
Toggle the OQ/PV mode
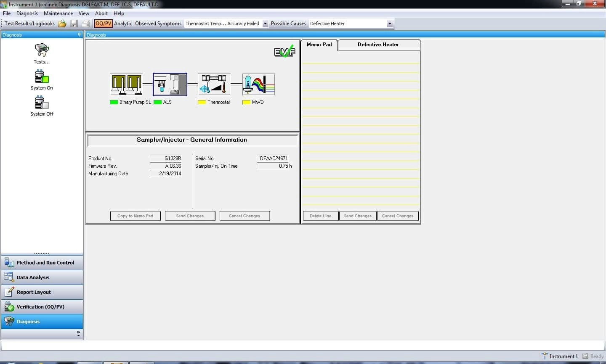[103, 24]
